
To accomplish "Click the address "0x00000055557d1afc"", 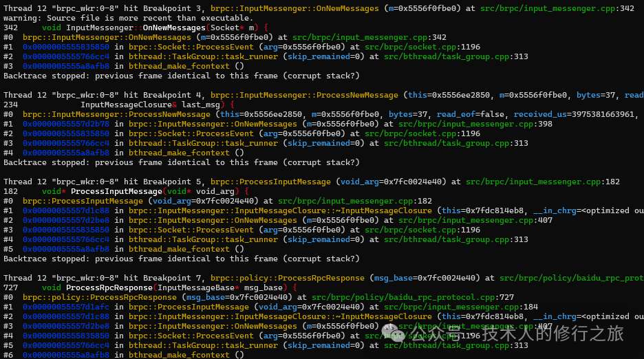I will pos(66,307).
